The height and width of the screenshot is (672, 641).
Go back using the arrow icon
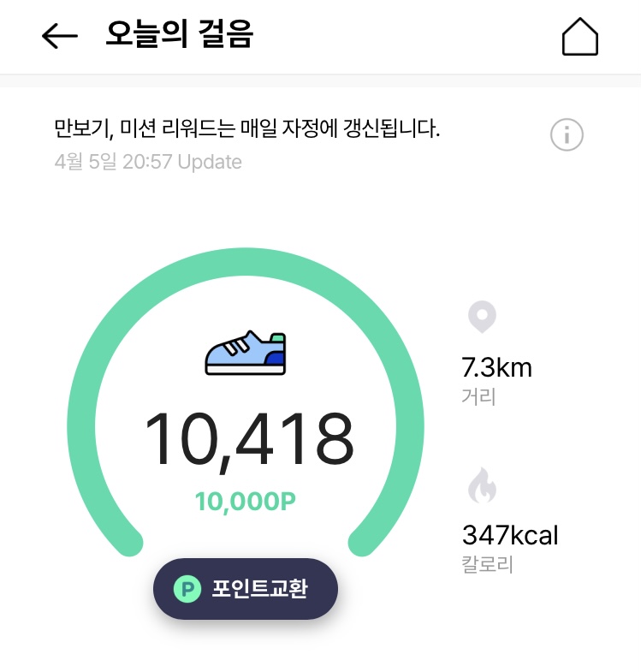pyautogui.click(x=59, y=36)
